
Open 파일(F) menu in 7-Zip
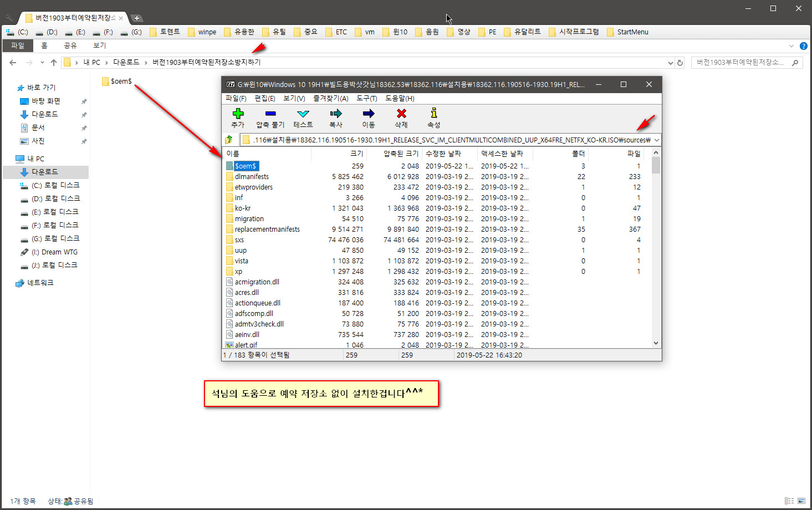236,98
